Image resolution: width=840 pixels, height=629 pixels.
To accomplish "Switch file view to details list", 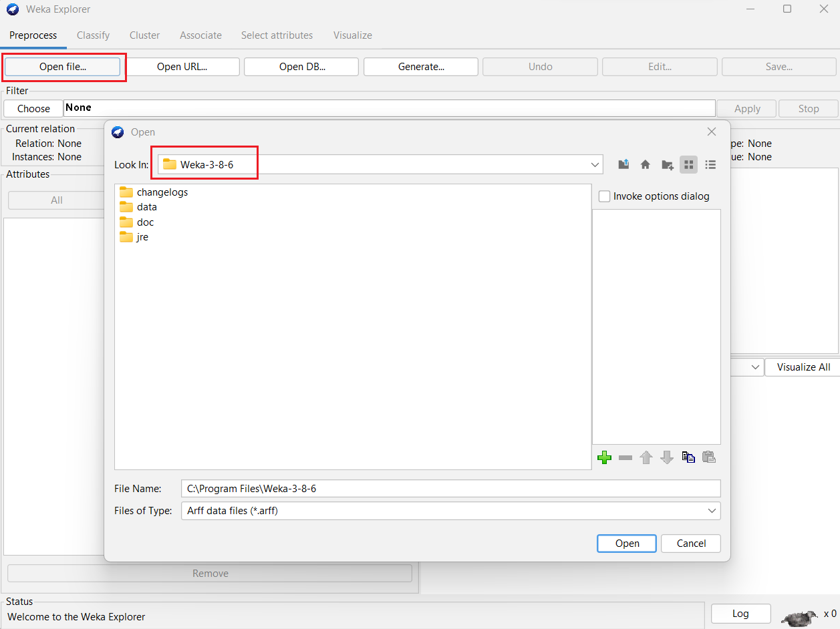I will coord(710,164).
